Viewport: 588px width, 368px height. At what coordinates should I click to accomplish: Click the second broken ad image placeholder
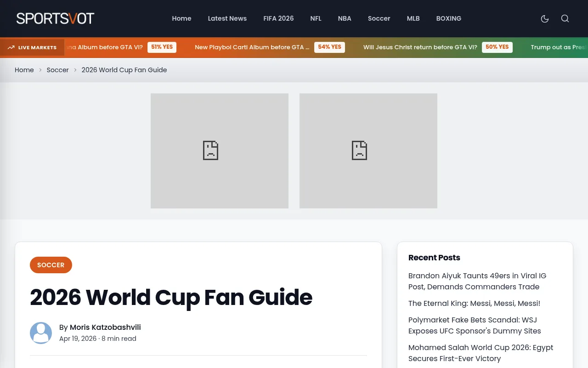coord(368,151)
